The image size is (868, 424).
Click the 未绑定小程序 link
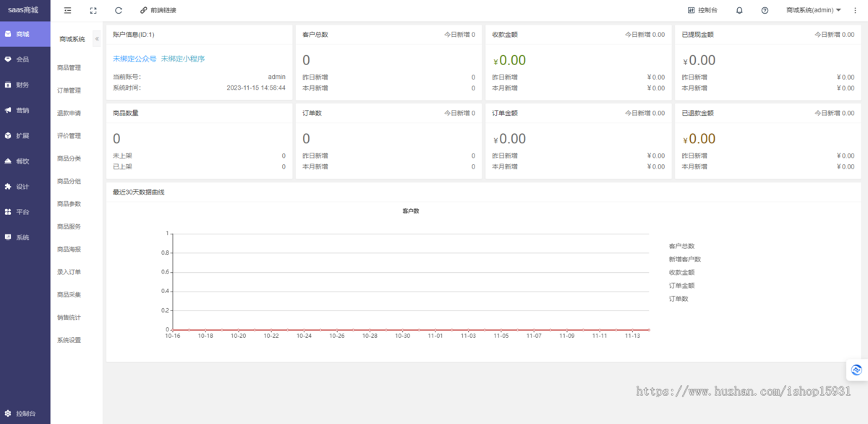click(x=182, y=59)
